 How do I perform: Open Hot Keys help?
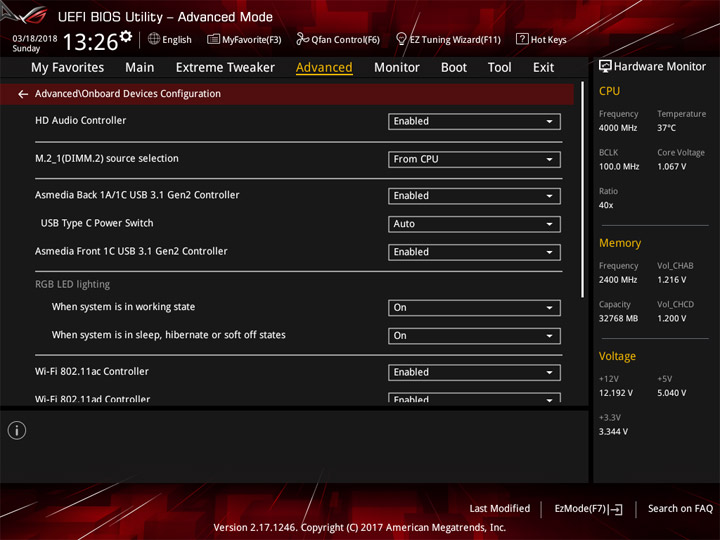click(x=548, y=40)
